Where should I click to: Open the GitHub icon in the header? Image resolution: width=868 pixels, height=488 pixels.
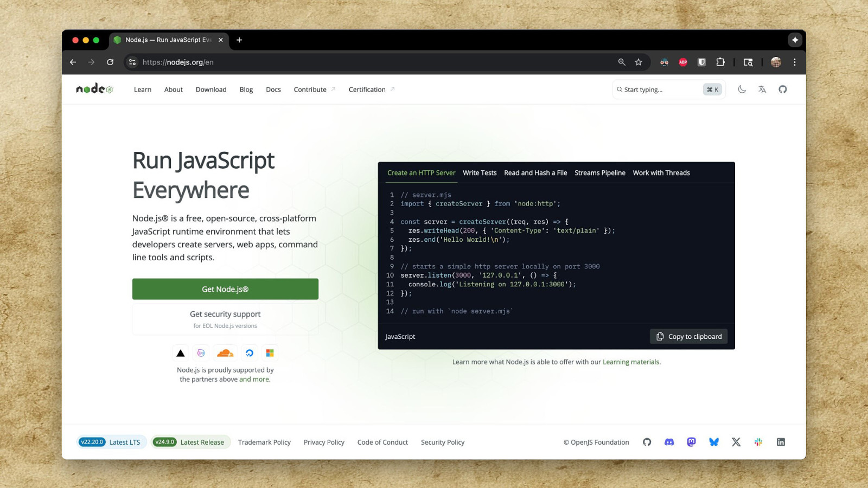(x=782, y=89)
